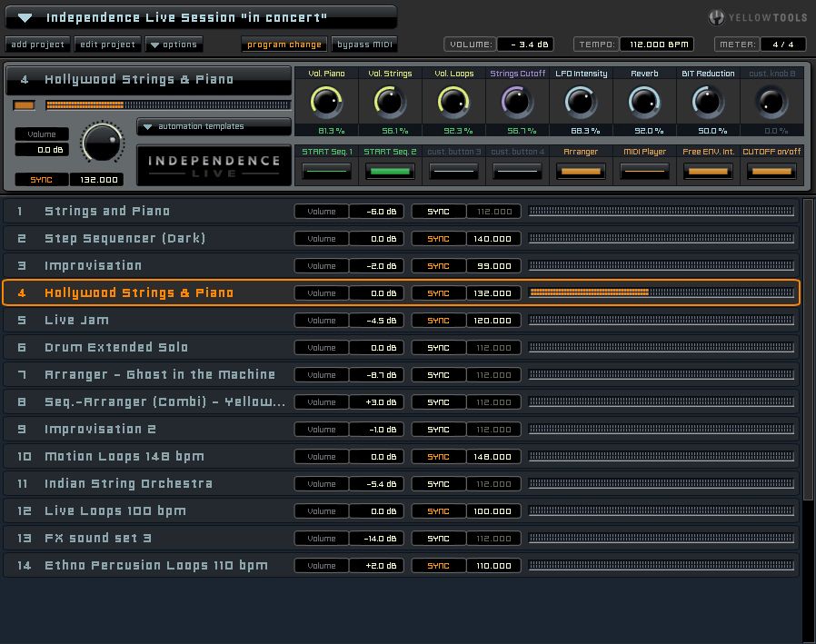Image resolution: width=816 pixels, height=644 pixels.
Task: Toggle the START Seq. 1 button
Action: coord(326,171)
